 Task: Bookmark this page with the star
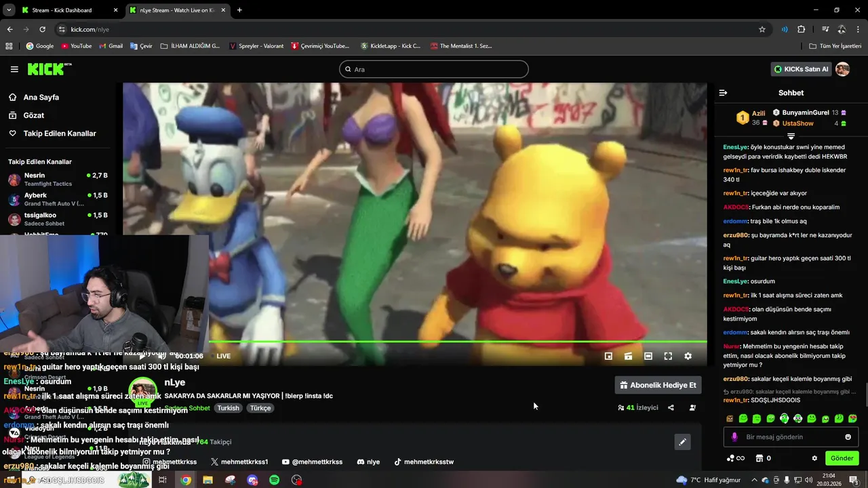click(762, 29)
